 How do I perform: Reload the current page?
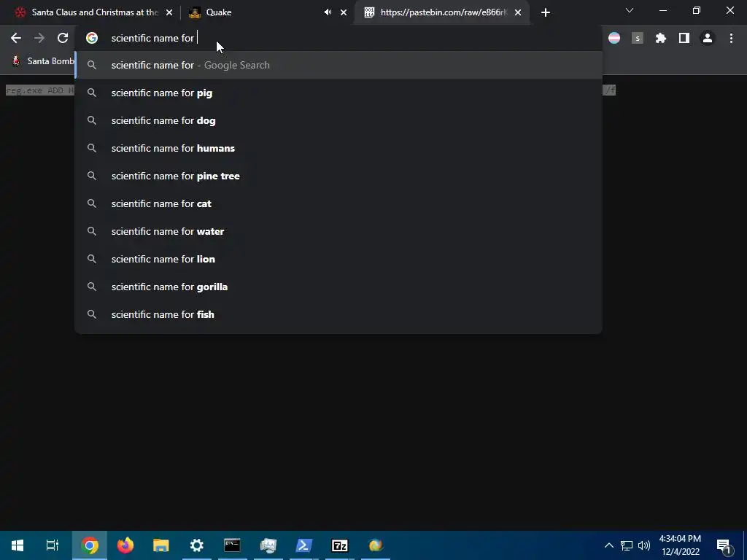63,38
